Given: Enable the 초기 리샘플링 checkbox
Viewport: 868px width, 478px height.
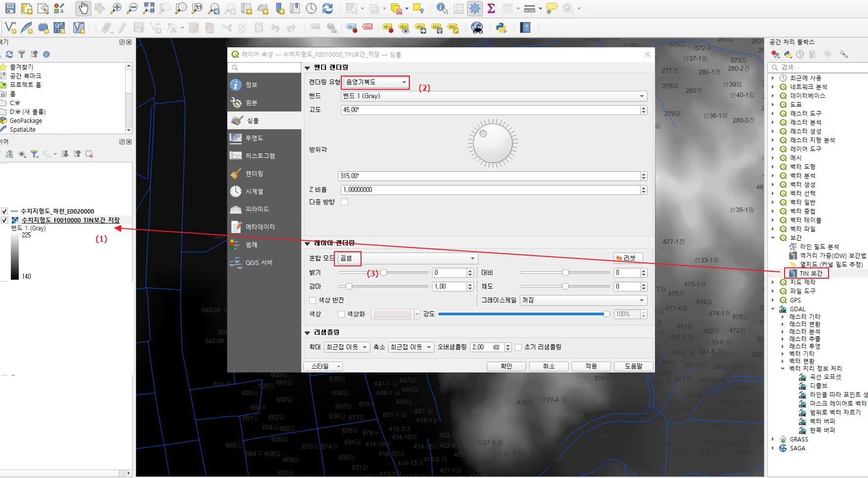Looking at the screenshot, I should [518, 347].
